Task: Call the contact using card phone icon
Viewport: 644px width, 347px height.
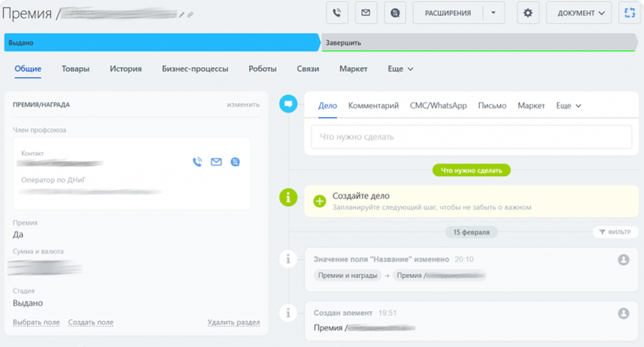Action: point(197,162)
